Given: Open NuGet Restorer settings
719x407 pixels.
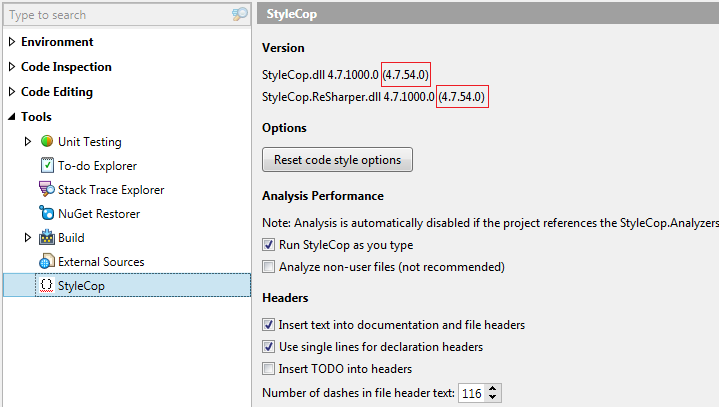Looking at the screenshot, I should point(99,214).
